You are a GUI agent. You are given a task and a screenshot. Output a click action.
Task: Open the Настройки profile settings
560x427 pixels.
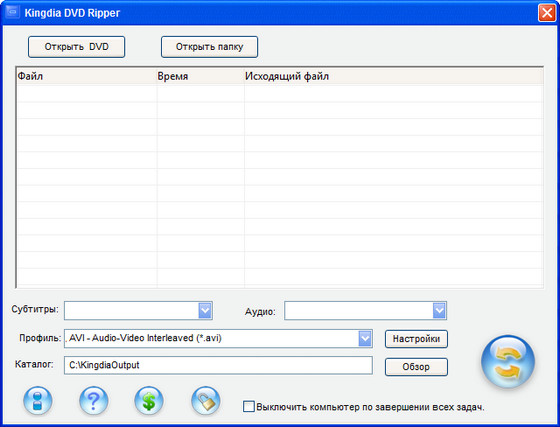(x=416, y=339)
